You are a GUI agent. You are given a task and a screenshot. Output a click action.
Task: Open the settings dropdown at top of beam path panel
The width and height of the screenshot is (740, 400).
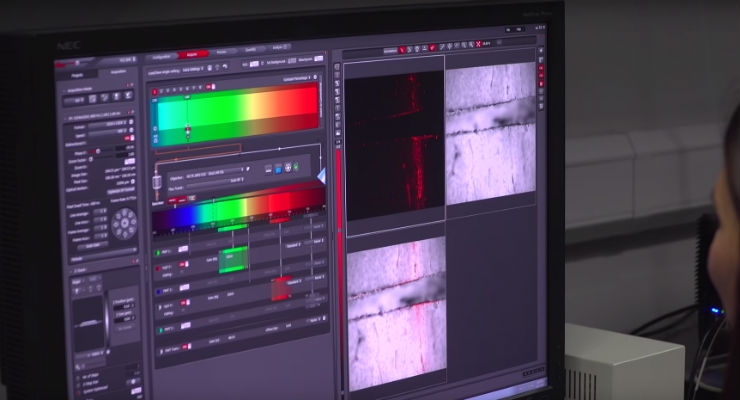click(x=193, y=69)
